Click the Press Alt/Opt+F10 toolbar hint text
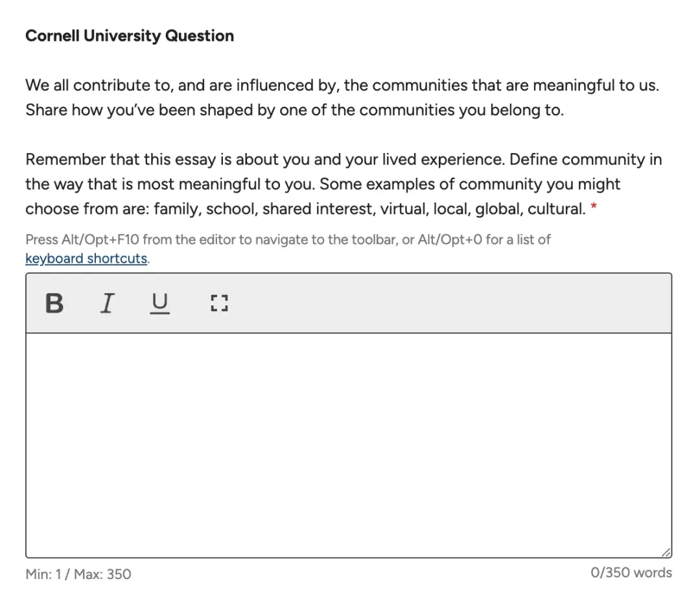The height and width of the screenshot is (592, 700). (288, 240)
